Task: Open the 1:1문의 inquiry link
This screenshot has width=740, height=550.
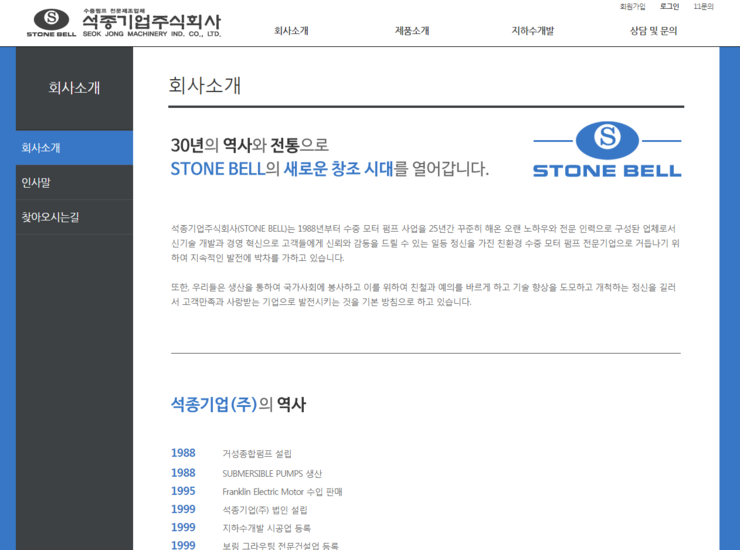Action: [x=703, y=7]
